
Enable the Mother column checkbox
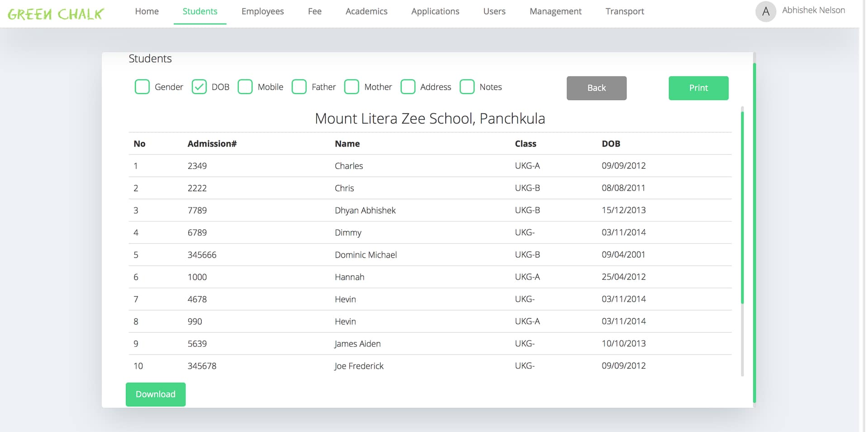click(x=351, y=87)
